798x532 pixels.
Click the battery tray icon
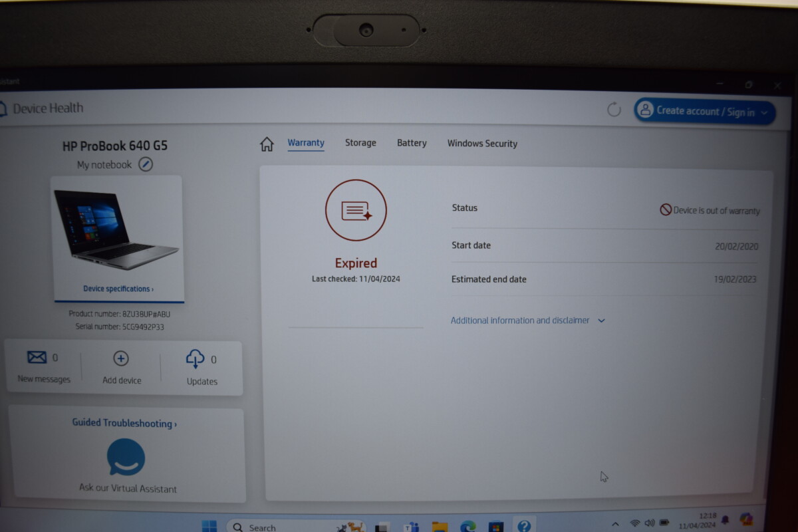pos(664,522)
